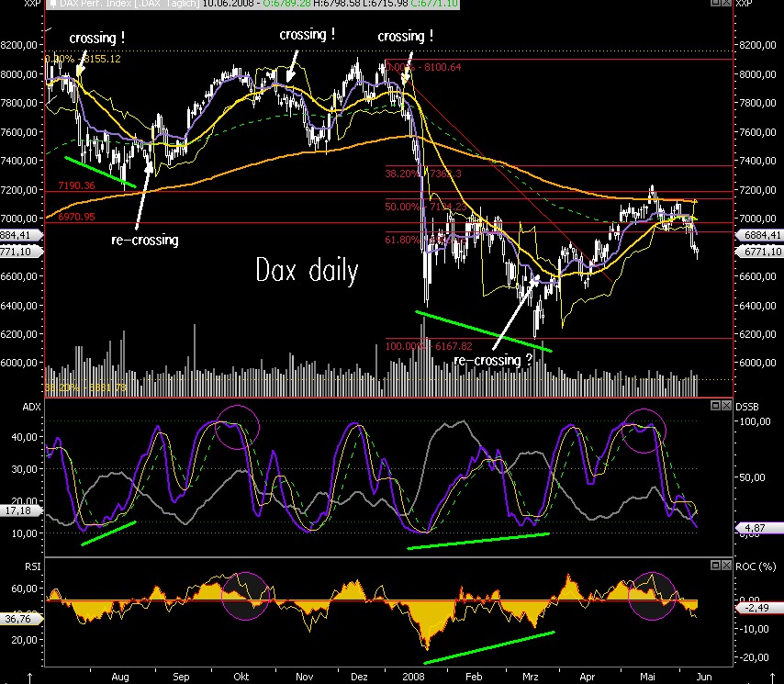Click the Dez label on time axis
Screen dimensions: 784x684
point(360,677)
